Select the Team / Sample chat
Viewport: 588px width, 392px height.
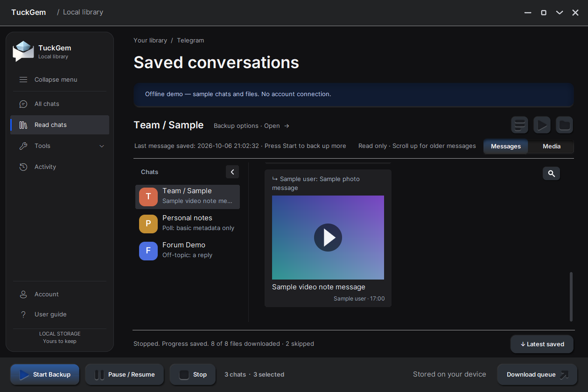click(188, 196)
